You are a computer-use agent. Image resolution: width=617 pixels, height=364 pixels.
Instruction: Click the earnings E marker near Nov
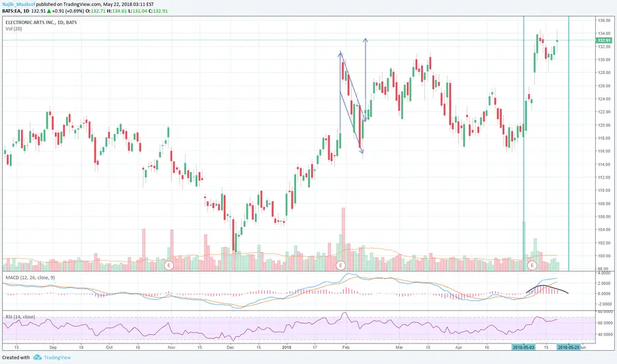pyautogui.click(x=169, y=265)
